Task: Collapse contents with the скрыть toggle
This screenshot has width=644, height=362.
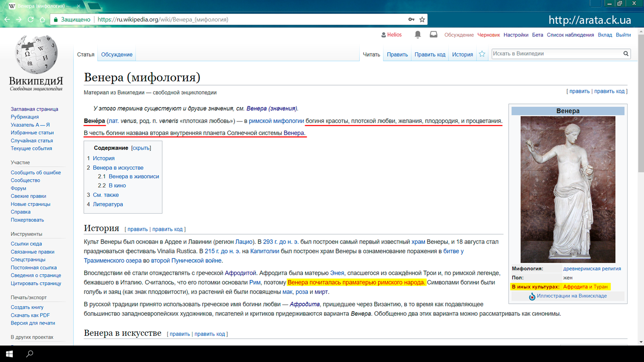Action: click(x=141, y=148)
